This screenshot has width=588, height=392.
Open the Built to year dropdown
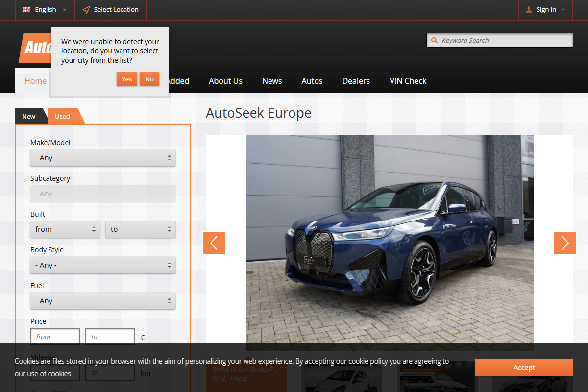click(x=141, y=229)
